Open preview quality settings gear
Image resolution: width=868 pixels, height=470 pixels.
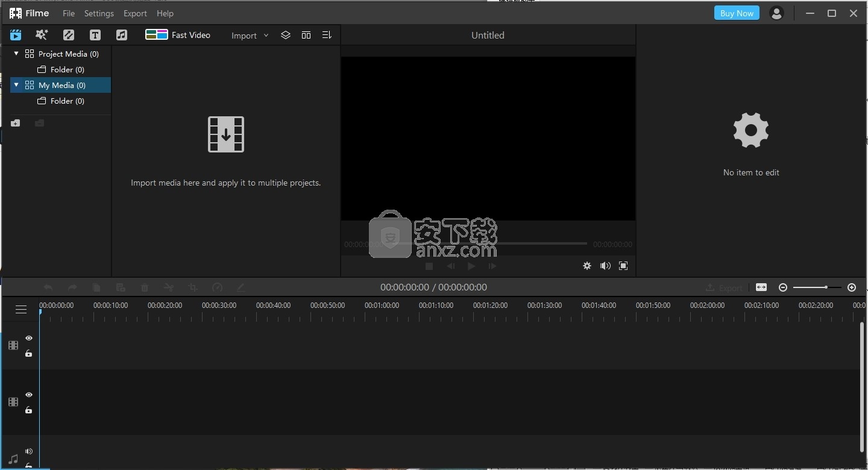tap(587, 266)
